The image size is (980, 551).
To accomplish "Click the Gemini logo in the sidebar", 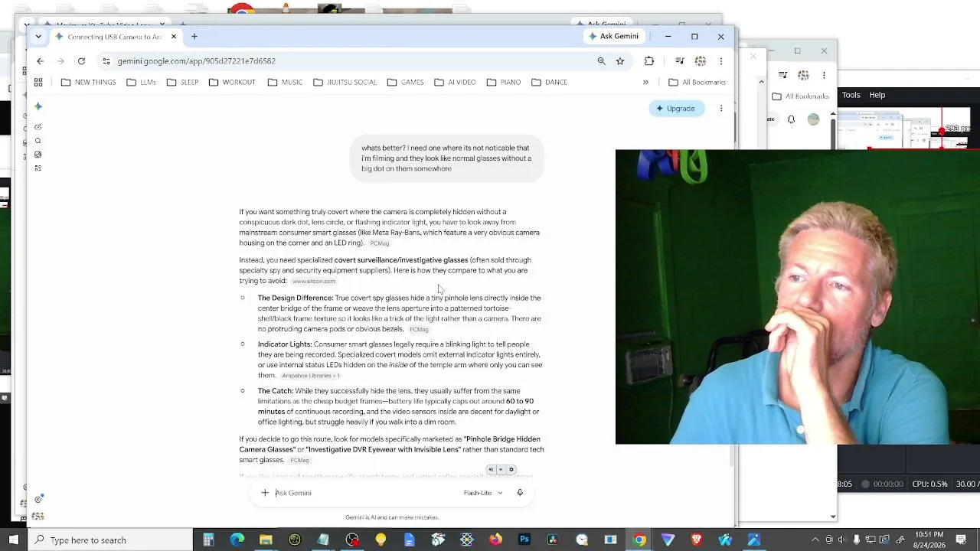I will 38,106.
